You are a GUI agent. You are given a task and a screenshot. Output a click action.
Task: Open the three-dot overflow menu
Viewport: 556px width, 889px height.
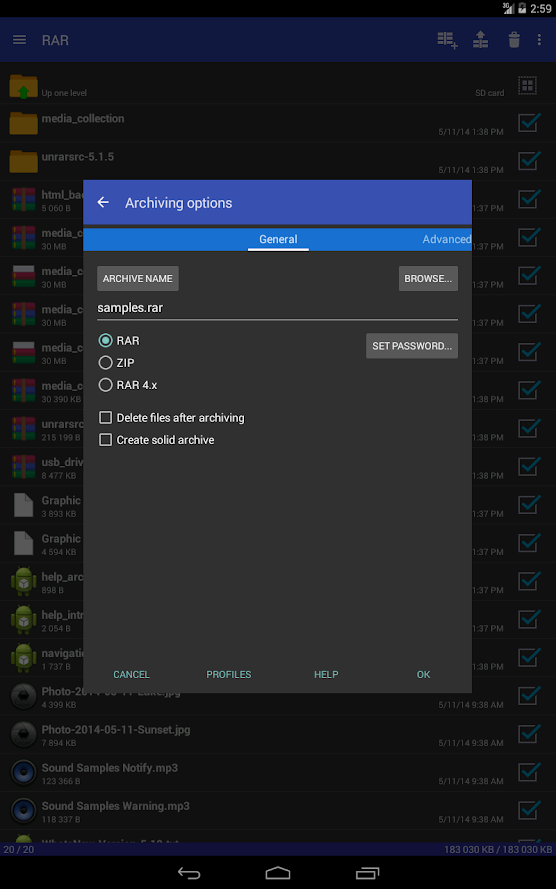(x=539, y=40)
